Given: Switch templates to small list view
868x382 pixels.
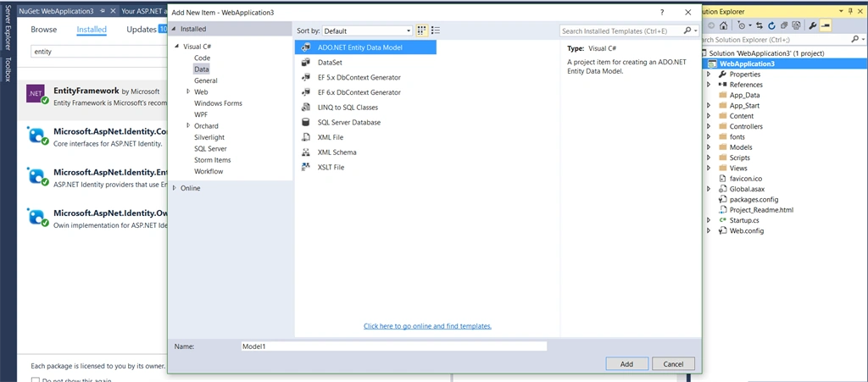Looking at the screenshot, I should pyautogui.click(x=436, y=30).
